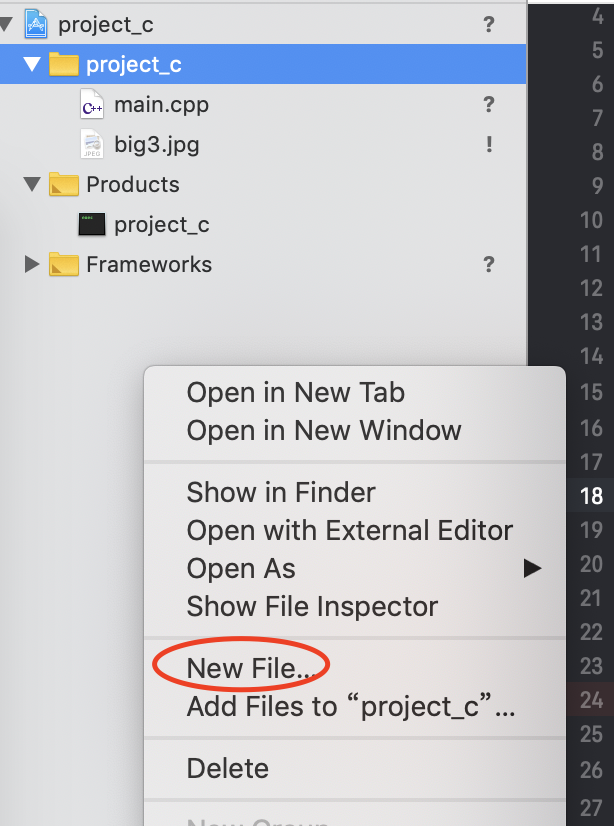The width and height of the screenshot is (614, 826).
Task: Open the Open As submenu arrow
Action: (532, 569)
